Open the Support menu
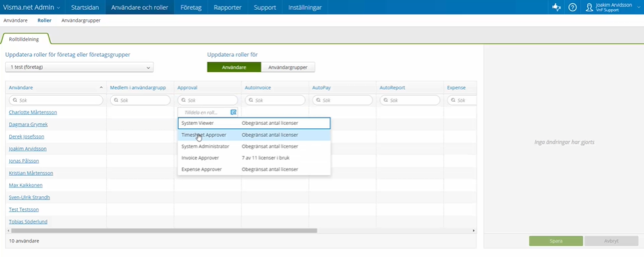Image resolution: width=644 pixels, height=257 pixels. tap(265, 7)
